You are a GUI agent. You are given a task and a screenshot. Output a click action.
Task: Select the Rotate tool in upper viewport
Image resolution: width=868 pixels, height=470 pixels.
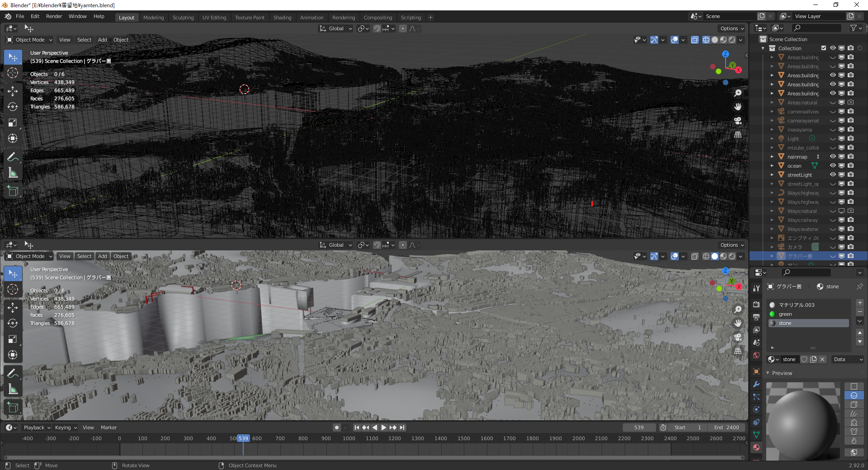pos(13,107)
